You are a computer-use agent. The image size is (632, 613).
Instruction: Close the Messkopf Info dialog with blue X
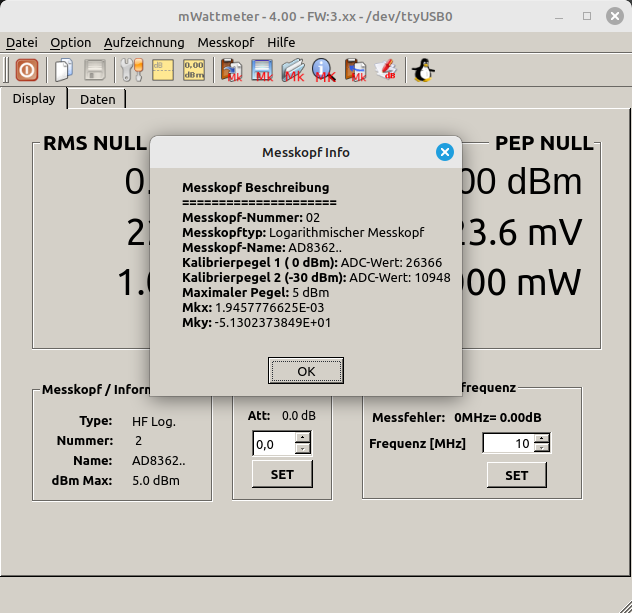click(x=445, y=152)
